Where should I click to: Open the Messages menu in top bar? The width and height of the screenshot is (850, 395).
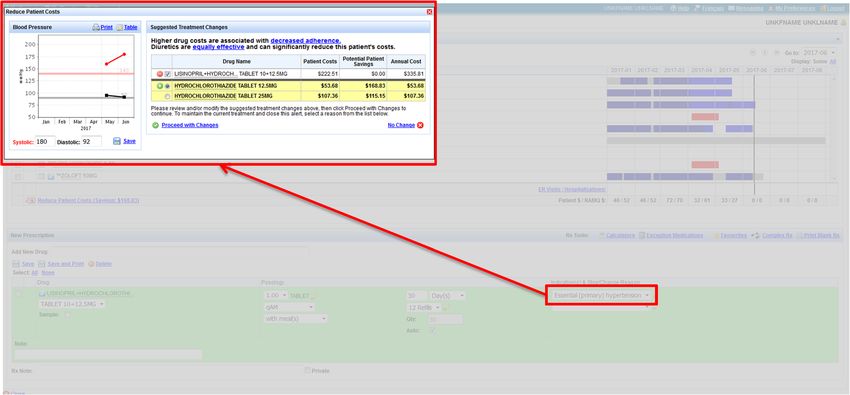pyautogui.click(x=745, y=8)
